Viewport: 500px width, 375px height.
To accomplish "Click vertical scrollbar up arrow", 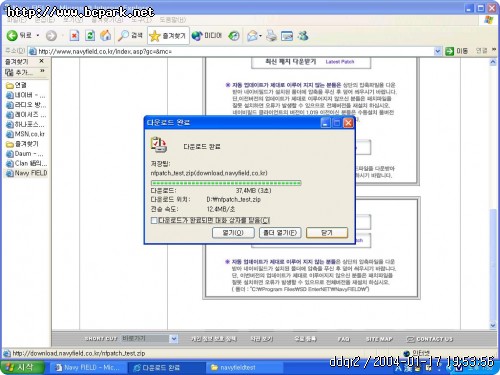I will [x=493, y=62].
